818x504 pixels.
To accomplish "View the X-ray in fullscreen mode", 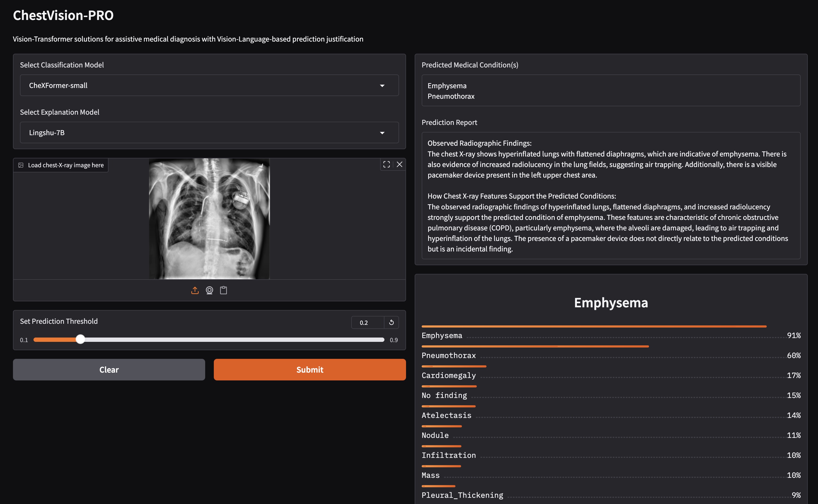I will click(x=387, y=164).
